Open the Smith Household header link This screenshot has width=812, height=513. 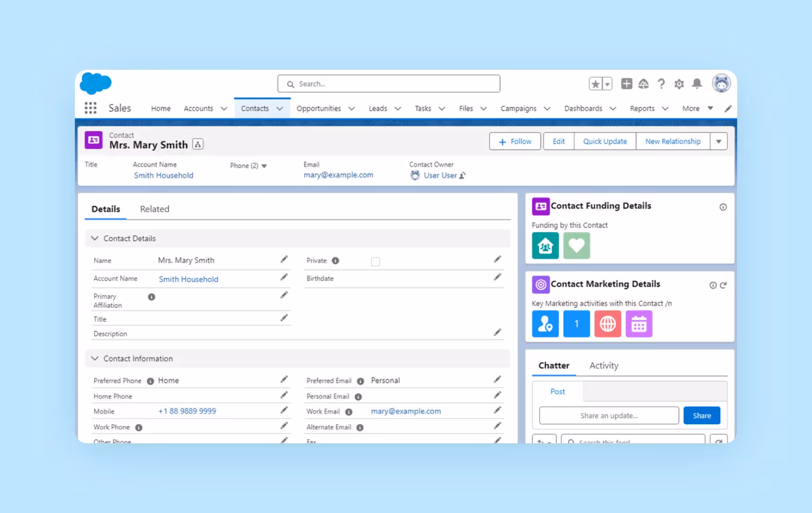164,175
